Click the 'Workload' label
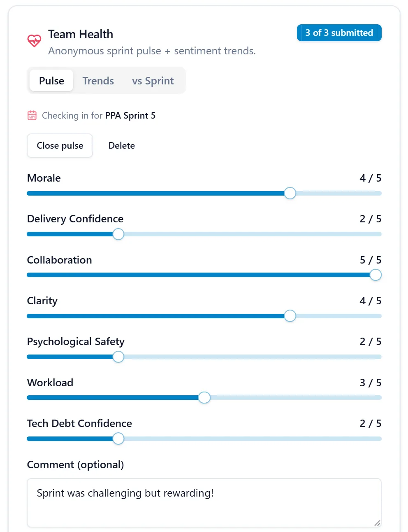 50,383
